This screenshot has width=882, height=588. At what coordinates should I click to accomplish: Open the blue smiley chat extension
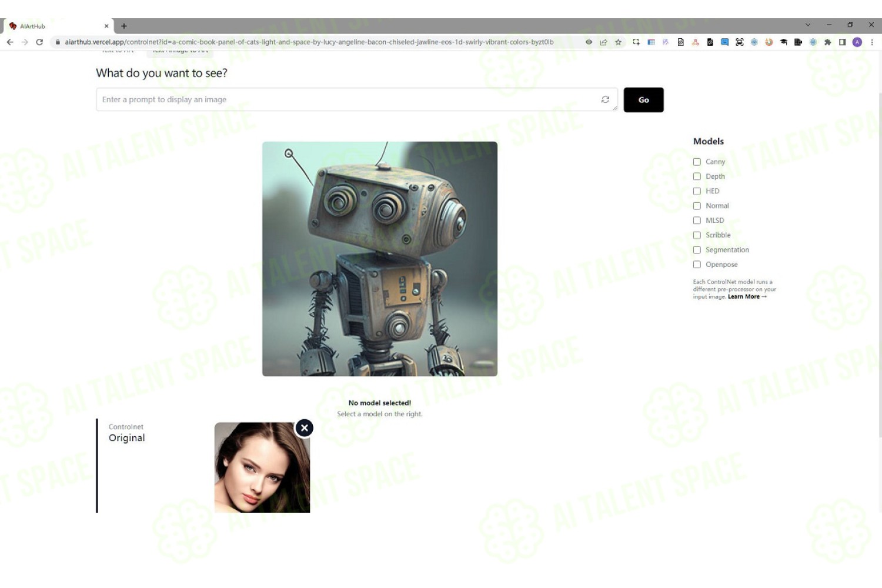pos(724,42)
